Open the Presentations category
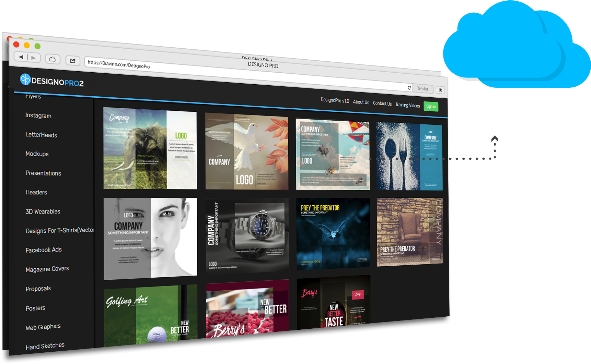 (x=43, y=173)
